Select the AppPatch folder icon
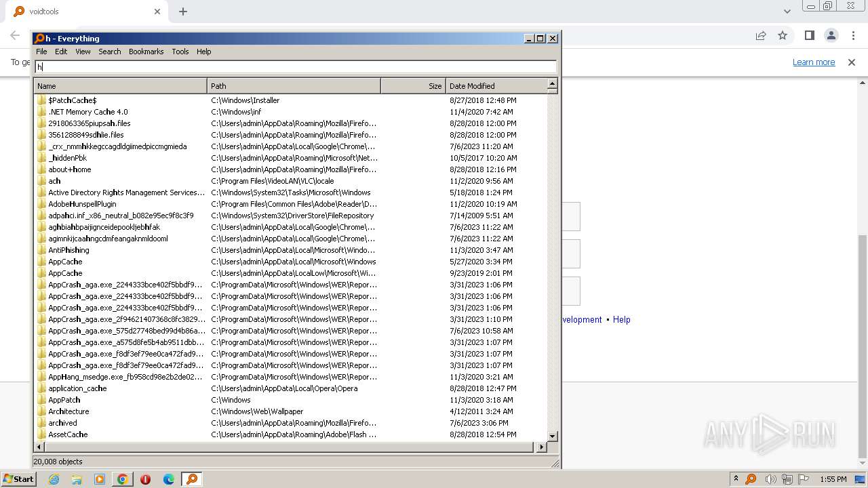868x488 pixels. [x=41, y=400]
